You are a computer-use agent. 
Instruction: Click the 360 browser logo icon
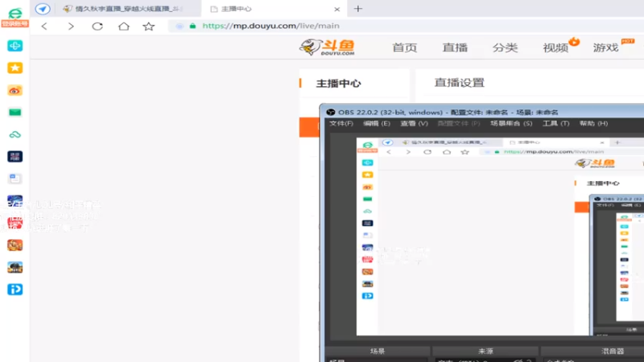pyautogui.click(x=14, y=12)
